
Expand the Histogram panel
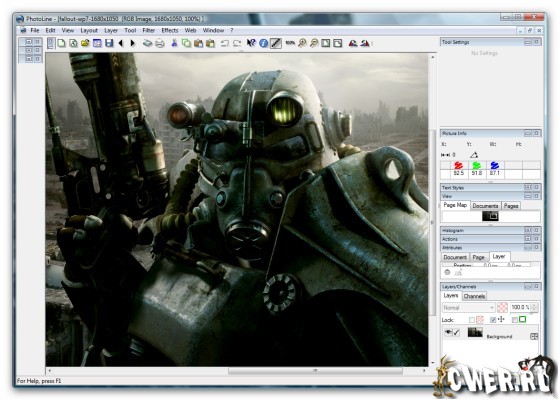[528, 230]
